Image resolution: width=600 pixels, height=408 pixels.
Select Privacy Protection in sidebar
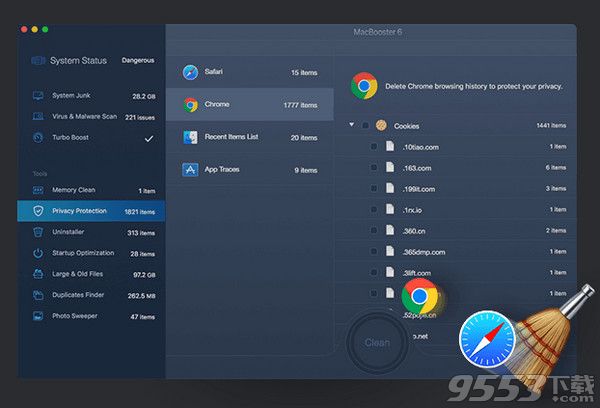pyautogui.click(x=90, y=211)
